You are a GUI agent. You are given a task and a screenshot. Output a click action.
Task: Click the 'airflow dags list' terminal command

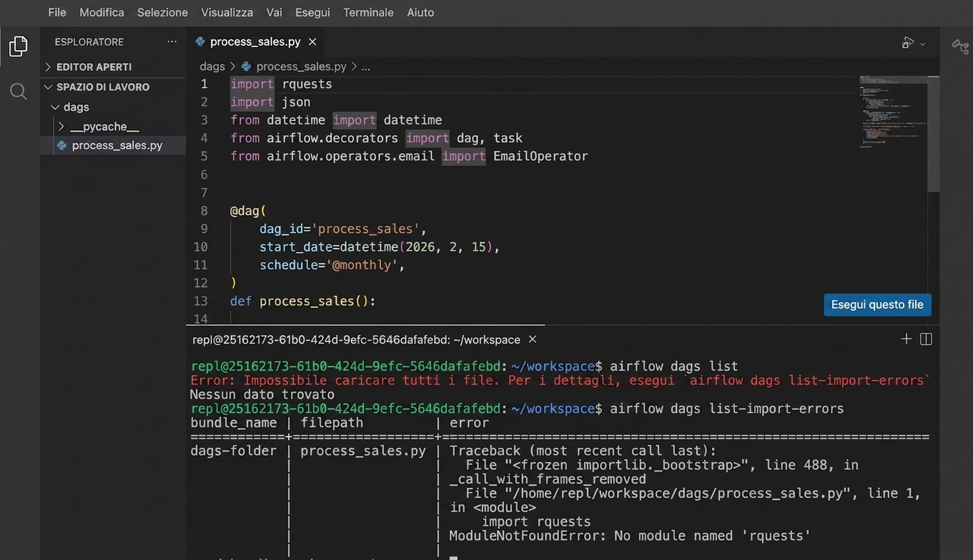[x=674, y=366]
